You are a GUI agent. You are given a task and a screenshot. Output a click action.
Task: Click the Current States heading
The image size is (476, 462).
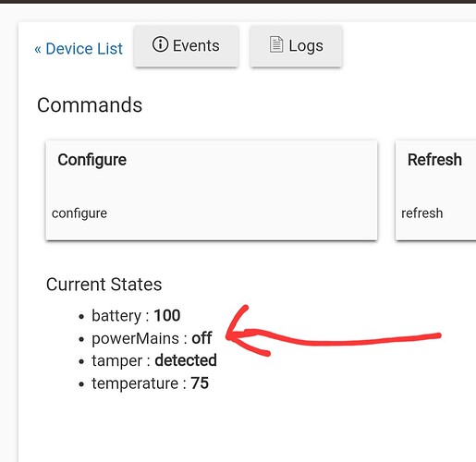pyautogui.click(x=104, y=285)
